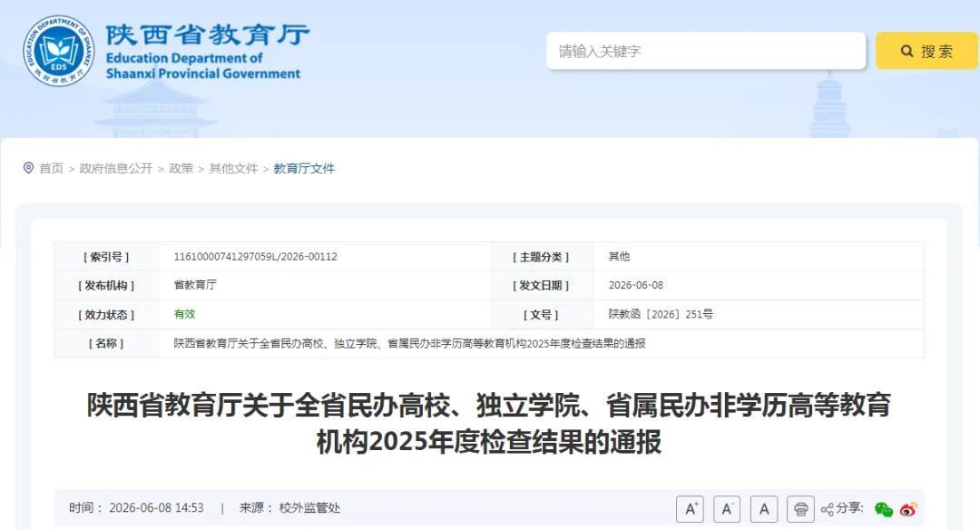Open the 其他文件 breadcrumb link
Viewport: 980px width, 530px height.
coord(233,168)
